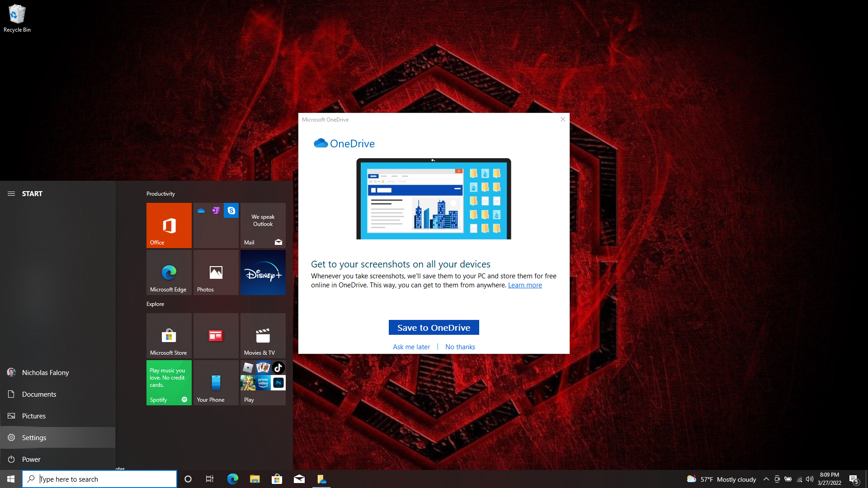Open Microsoft Store app

click(169, 335)
